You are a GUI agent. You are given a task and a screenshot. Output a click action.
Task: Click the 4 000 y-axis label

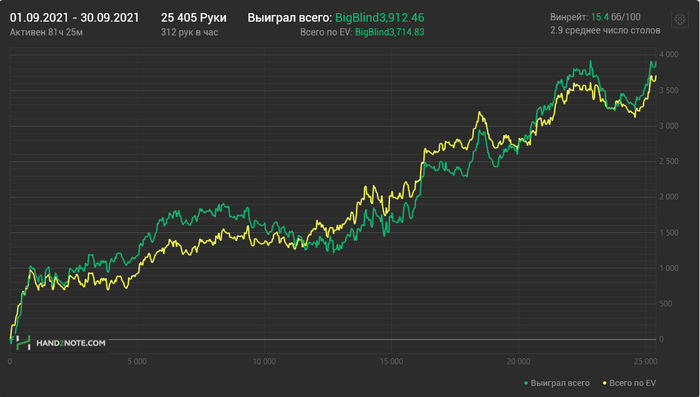[668, 54]
